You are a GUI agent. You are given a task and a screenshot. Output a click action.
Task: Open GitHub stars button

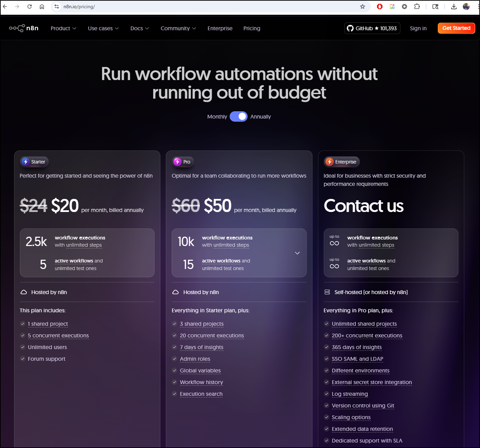click(x=372, y=28)
